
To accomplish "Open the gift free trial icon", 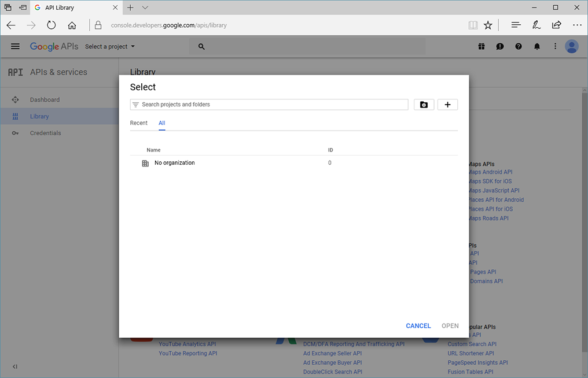I will (x=482, y=46).
